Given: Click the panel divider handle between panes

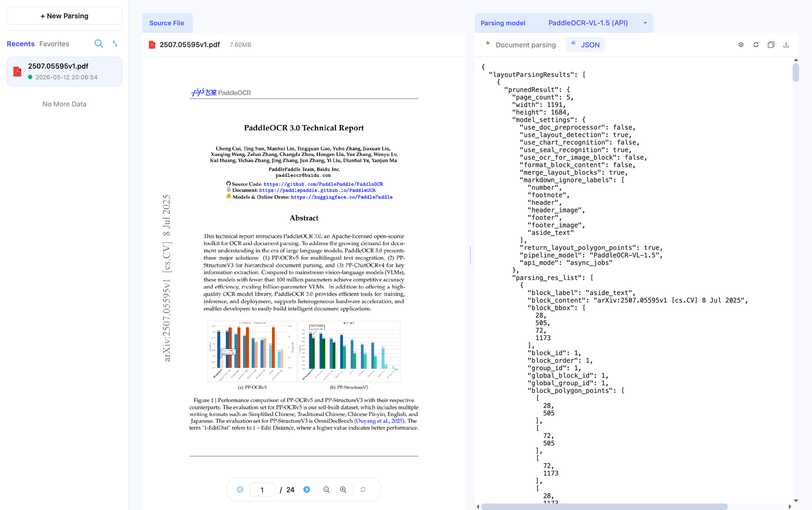Looking at the screenshot, I should [x=470, y=255].
